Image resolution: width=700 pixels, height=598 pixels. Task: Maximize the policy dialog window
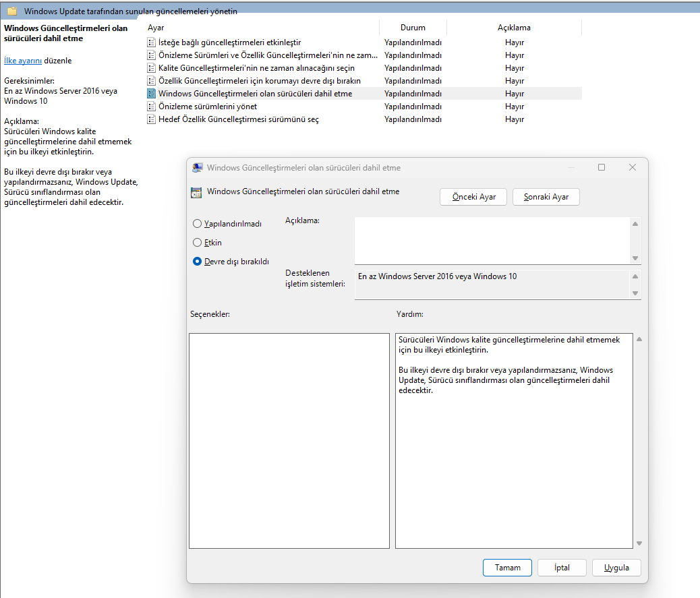click(602, 167)
